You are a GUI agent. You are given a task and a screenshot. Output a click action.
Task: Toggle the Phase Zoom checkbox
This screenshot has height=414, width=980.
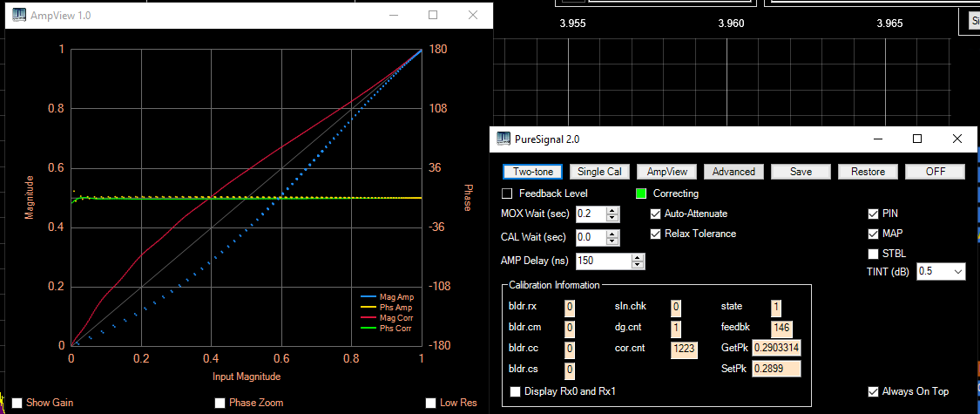point(220,403)
